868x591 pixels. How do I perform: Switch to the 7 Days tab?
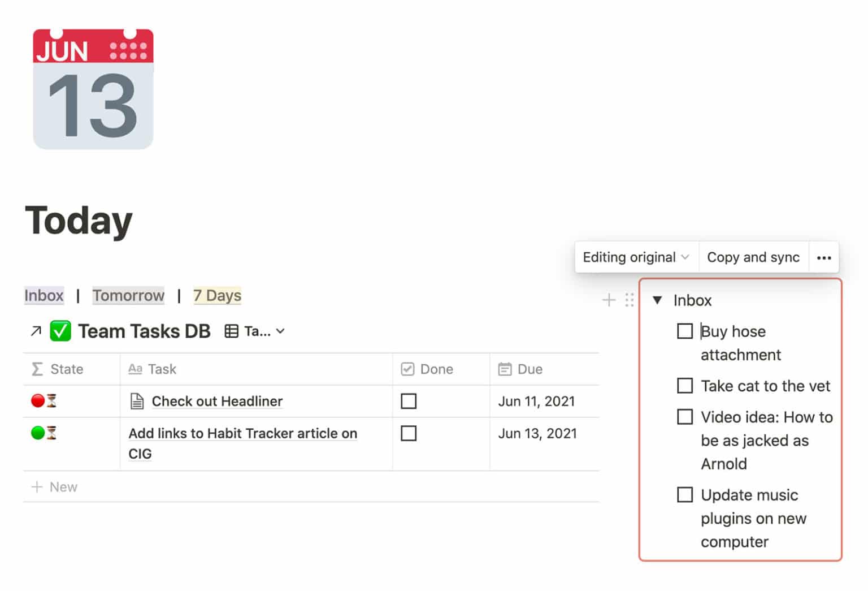(x=217, y=295)
